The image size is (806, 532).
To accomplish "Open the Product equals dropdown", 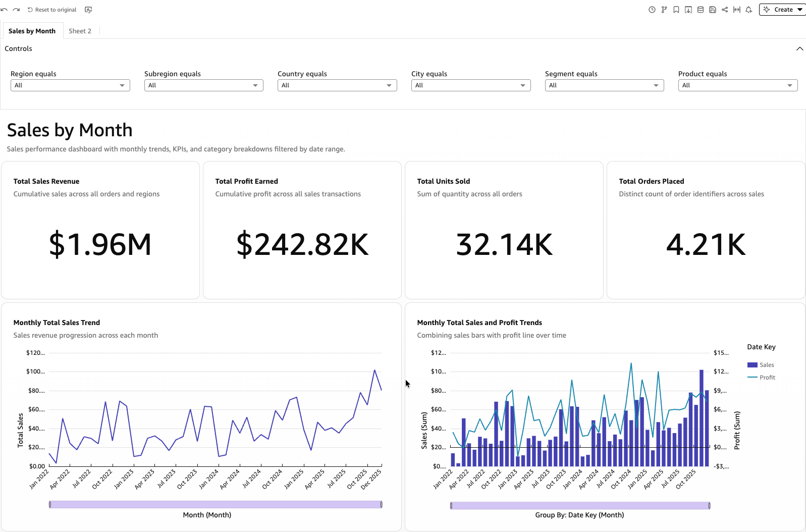I will (x=738, y=85).
